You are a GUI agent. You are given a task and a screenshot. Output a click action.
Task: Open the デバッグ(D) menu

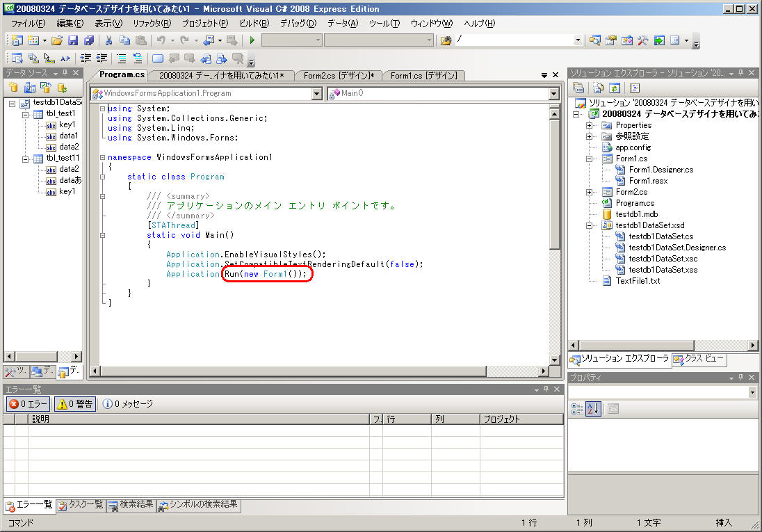(x=298, y=23)
